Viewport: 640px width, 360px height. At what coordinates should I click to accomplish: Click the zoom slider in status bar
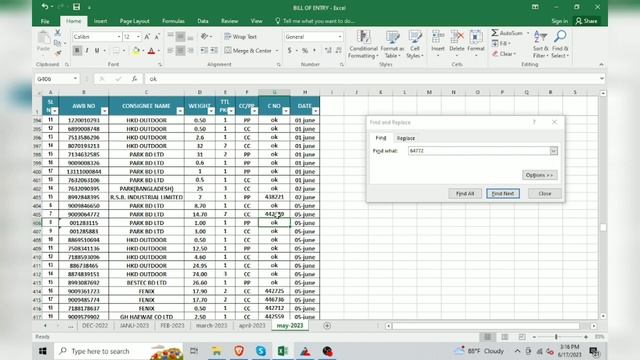(556, 337)
